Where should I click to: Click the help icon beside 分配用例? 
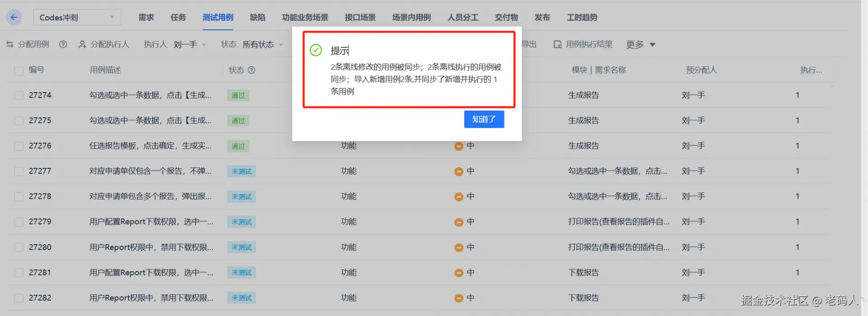(x=63, y=44)
